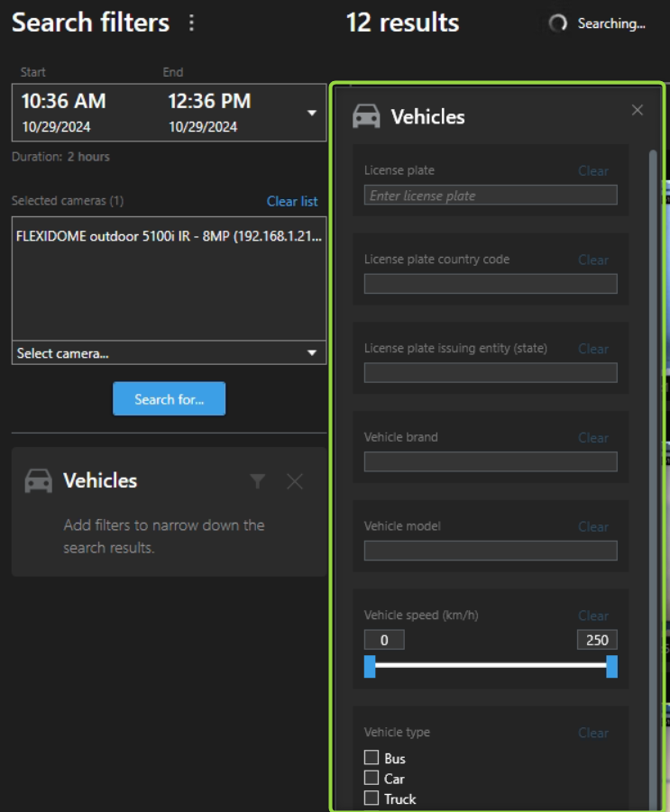Remove the Vehicles search category with X
This screenshot has width=670, height=812.
point(295,481)
